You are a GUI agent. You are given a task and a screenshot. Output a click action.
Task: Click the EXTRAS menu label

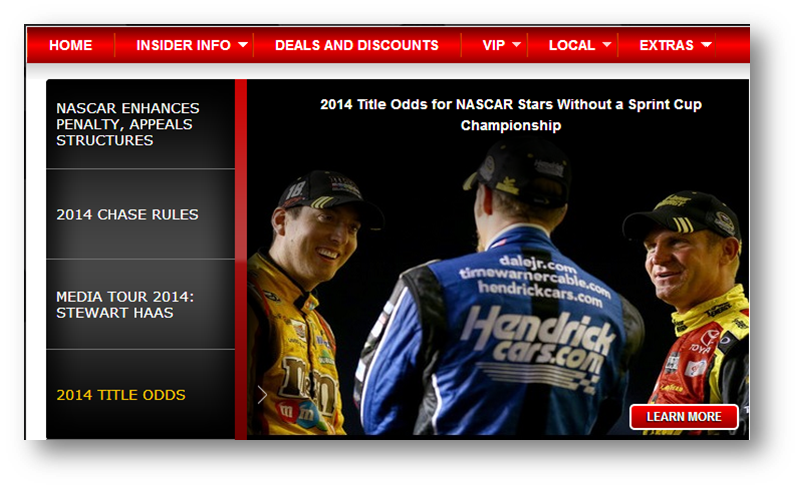[x=666, y=45]
